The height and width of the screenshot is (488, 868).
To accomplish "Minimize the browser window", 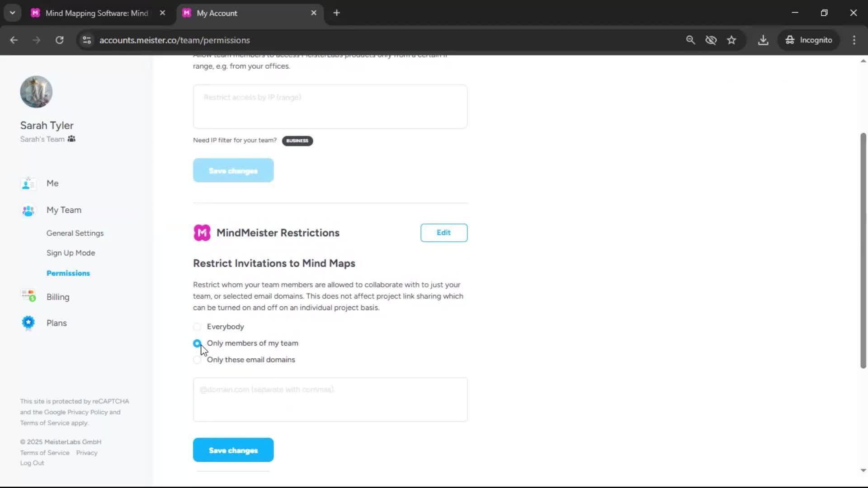I will click(x=795, y=13).
